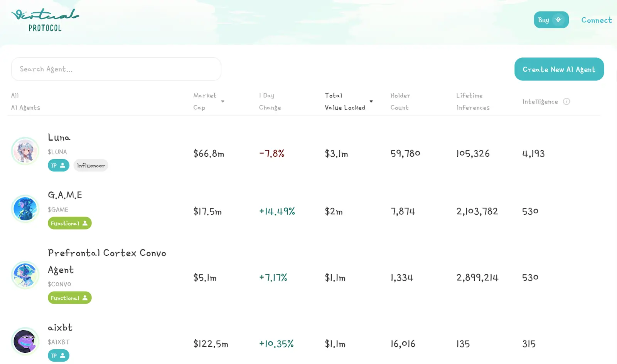This screenshot has width=617, height=364.
Task: Click the +7.17% change value
Action: point(273,278)
